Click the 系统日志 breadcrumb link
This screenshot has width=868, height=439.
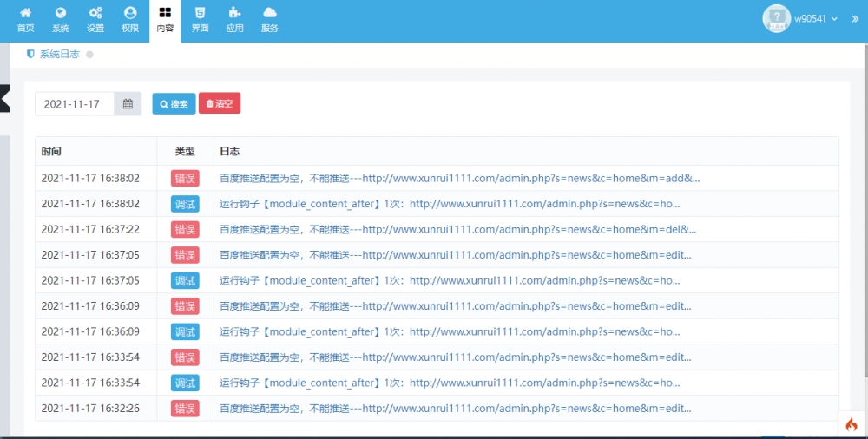[x=59, y=55]
